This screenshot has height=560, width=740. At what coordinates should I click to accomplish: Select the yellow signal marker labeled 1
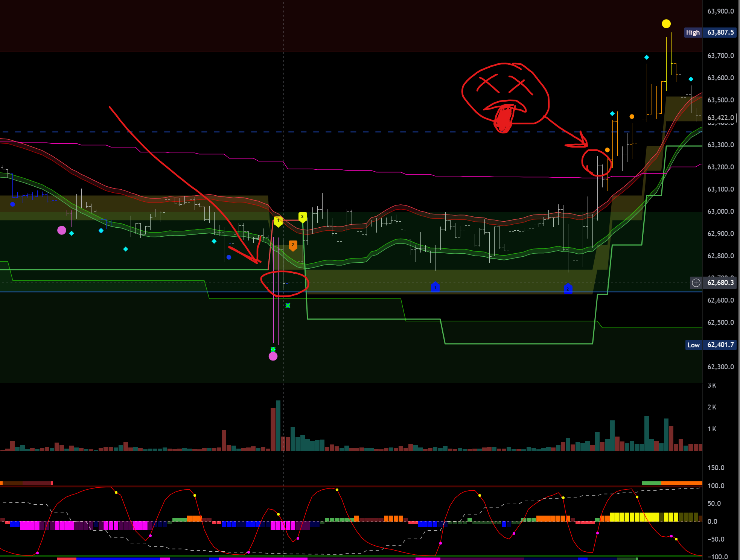278,221
